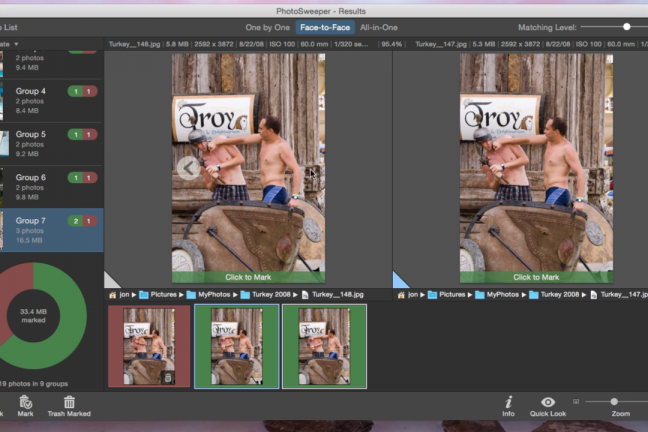This screenshot has height=432, width=648.
Task: Click Group 6 green-red count badge
Action: click(83, 178)
